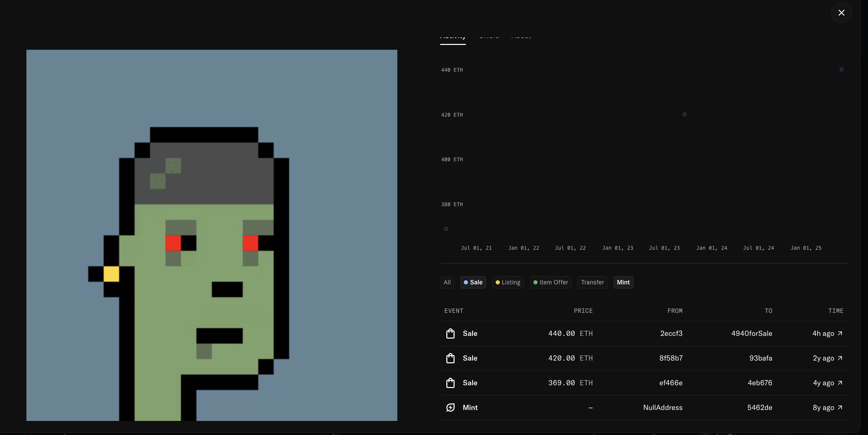The height and width of the screenshot is (435, 868).
Task: Open the 440.00 ETH sale transaction arrow
Action: [840, 333]
